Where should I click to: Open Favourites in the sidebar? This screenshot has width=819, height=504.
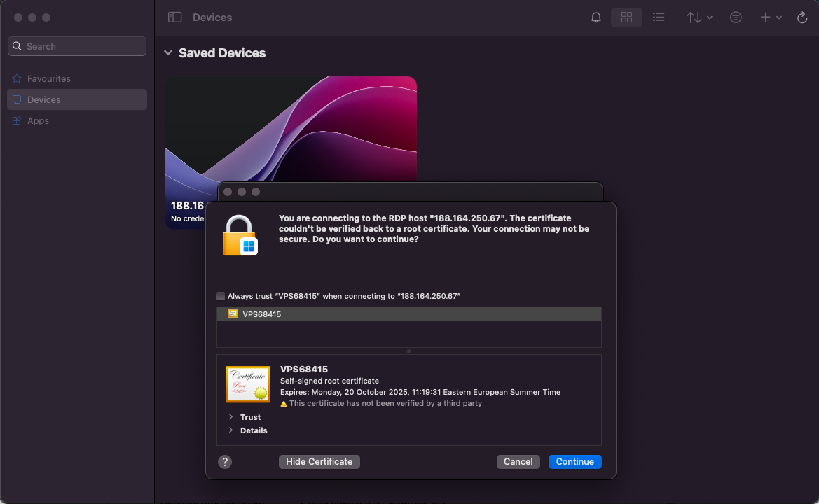pyautogui.click(x=48, y=79)
